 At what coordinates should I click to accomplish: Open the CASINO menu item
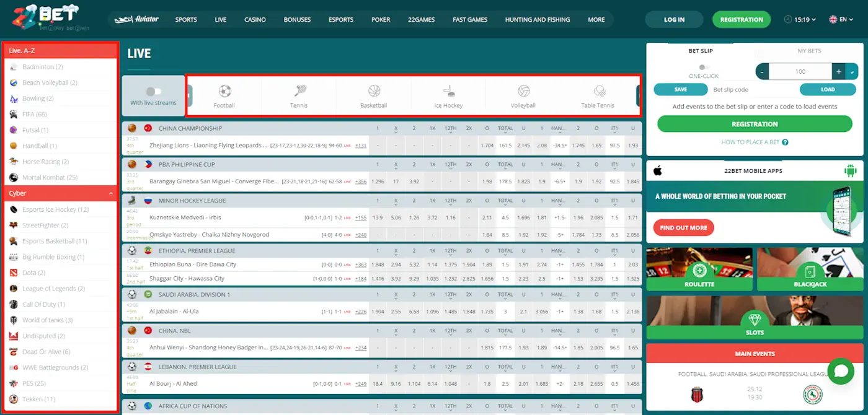pyautogui.click(x=255, y=19)
